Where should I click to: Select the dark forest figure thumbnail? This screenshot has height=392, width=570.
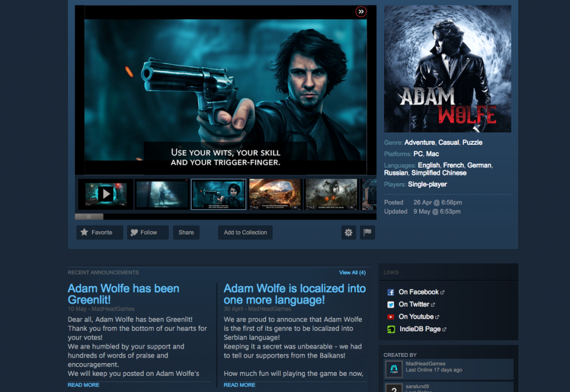pyautogui.click(x=162, y=194)
